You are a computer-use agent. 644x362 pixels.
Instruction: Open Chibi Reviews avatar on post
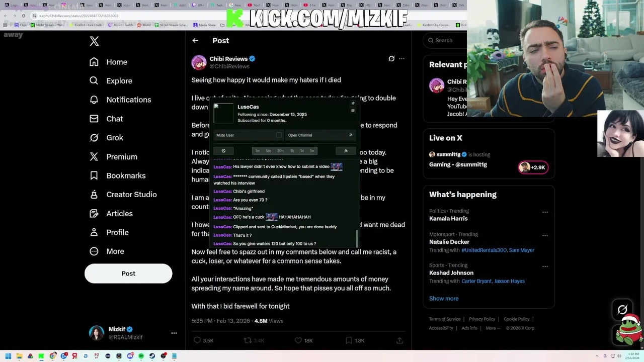coord(199,62)
